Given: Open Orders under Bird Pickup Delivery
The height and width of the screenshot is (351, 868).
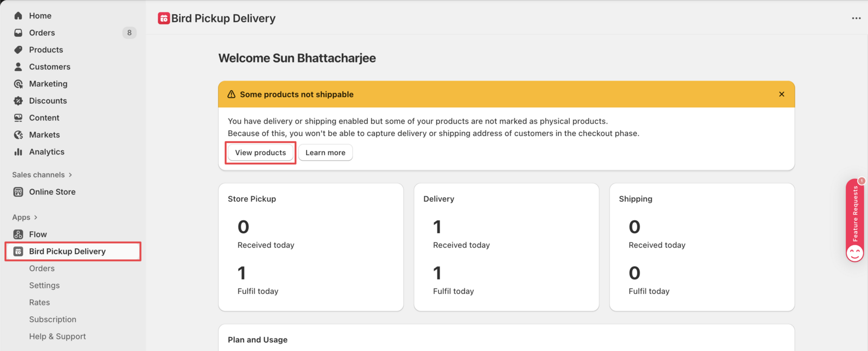Looking at the screenshot, I should [x=42, y=269].
